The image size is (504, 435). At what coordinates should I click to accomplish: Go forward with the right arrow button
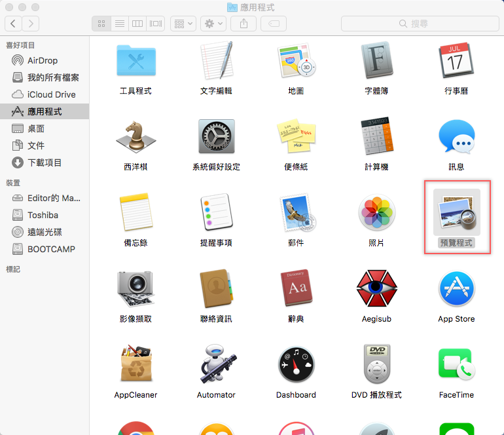(x=31, y=24)
